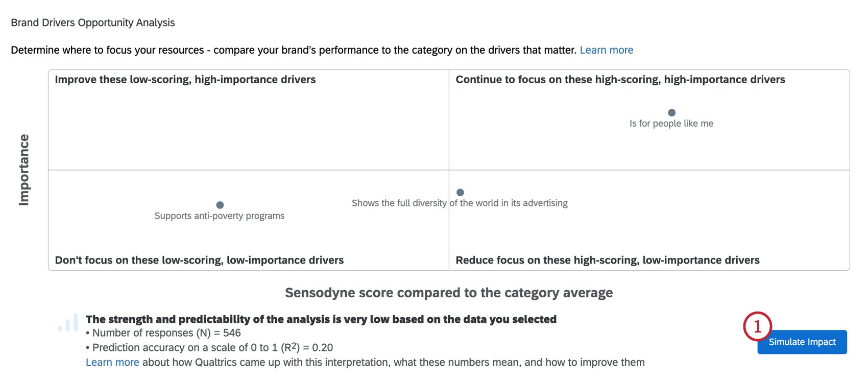
Task: Open the Learn more link about Qualtrics interpretation
Action: (112, 362)
